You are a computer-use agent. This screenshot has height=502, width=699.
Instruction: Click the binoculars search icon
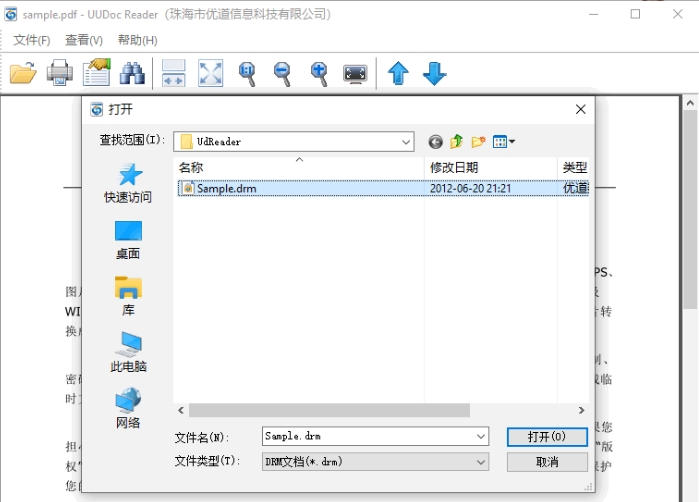[132, 73]
